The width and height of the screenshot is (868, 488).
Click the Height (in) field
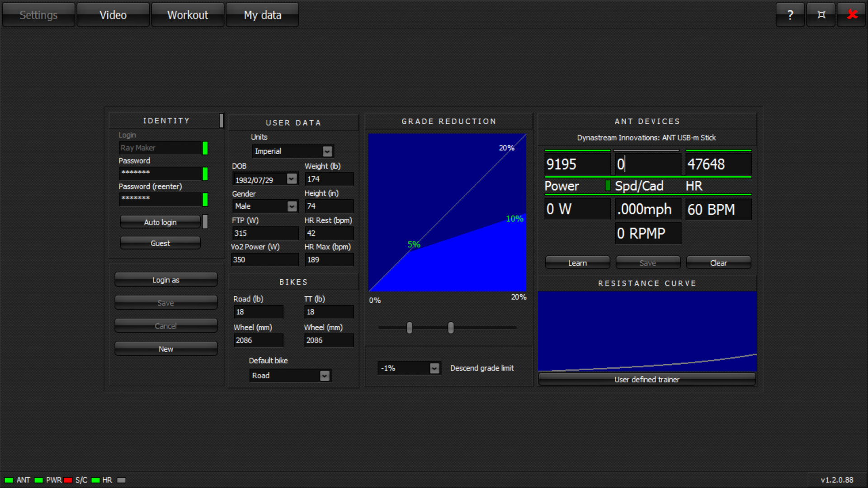[x=329, y=206]
